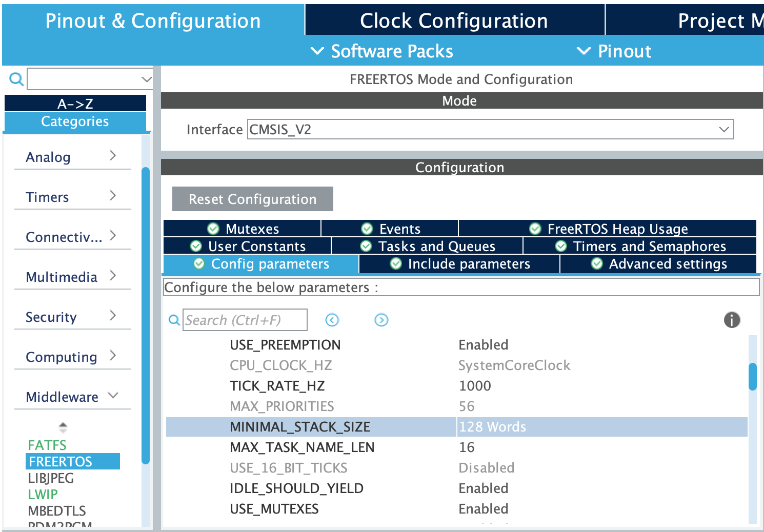Switch to the Project Manager tab

pos(685,21)
